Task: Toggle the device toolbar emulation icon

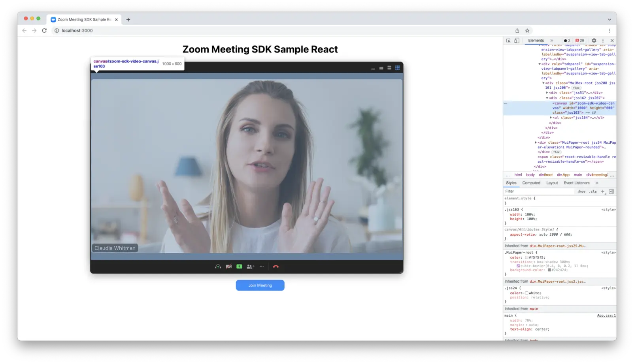Action: pyautogui.click(x=517, y=41)
